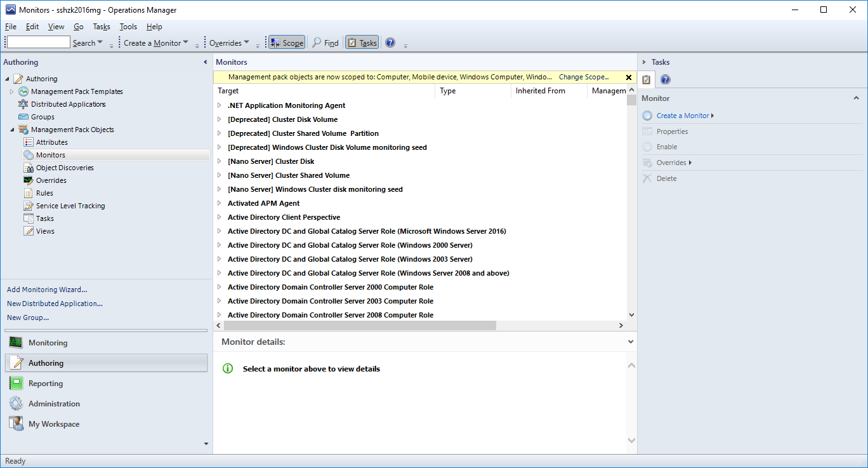868x468 pixels.
Task: Click the New Distributed Application link
Action: (55, 304)
